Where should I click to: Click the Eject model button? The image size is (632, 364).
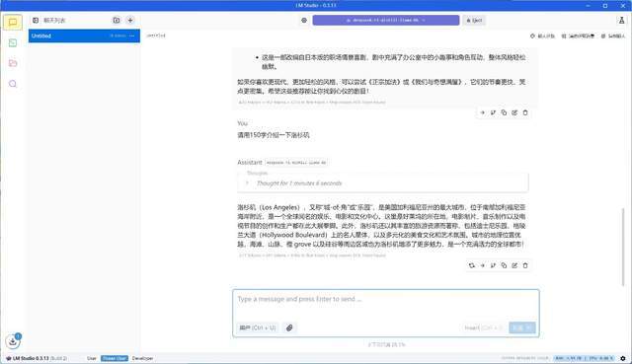click(x=474, y=20)
